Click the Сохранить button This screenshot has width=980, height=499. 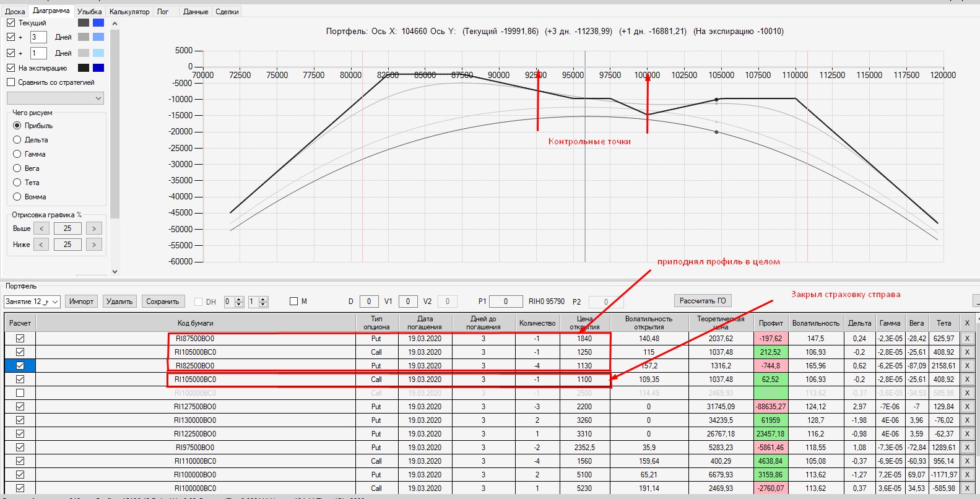click(x=162, y=302)
